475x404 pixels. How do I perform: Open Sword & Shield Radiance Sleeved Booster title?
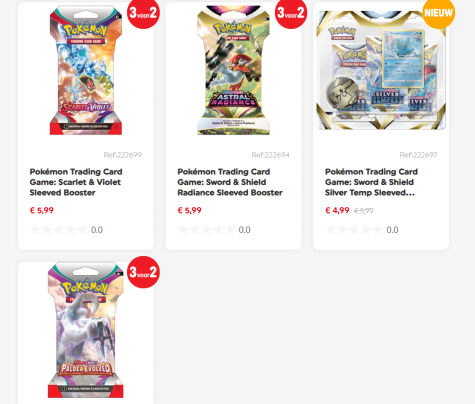230,182
